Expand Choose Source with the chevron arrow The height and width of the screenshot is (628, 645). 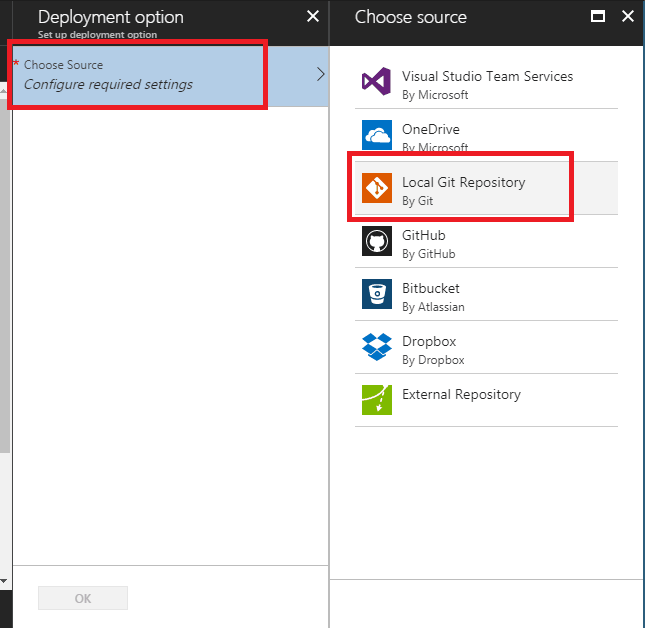pyautogui.click(x=320, y=74)
